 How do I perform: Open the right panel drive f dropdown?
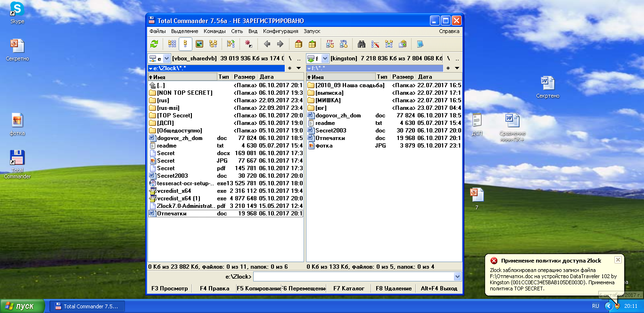(325, 59)
